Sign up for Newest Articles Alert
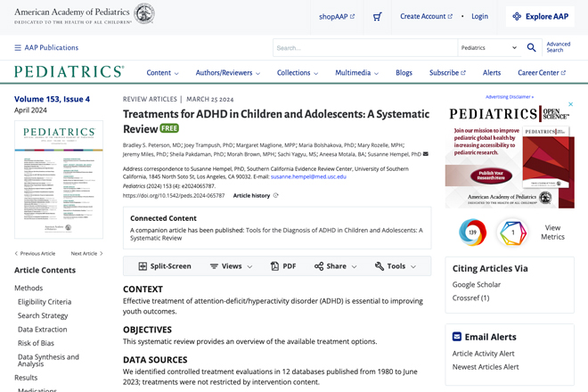This screenshot has height=392, width=588. tap(486, 367)
